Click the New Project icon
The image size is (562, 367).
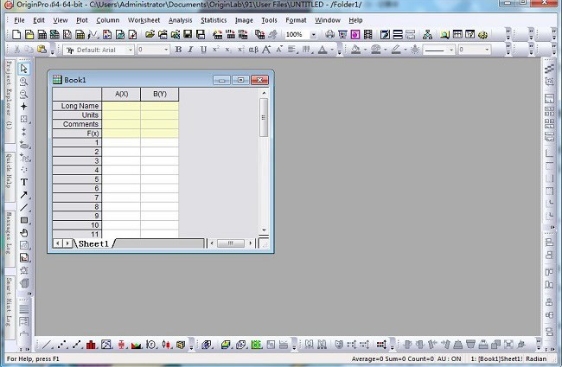click(16, 34)
